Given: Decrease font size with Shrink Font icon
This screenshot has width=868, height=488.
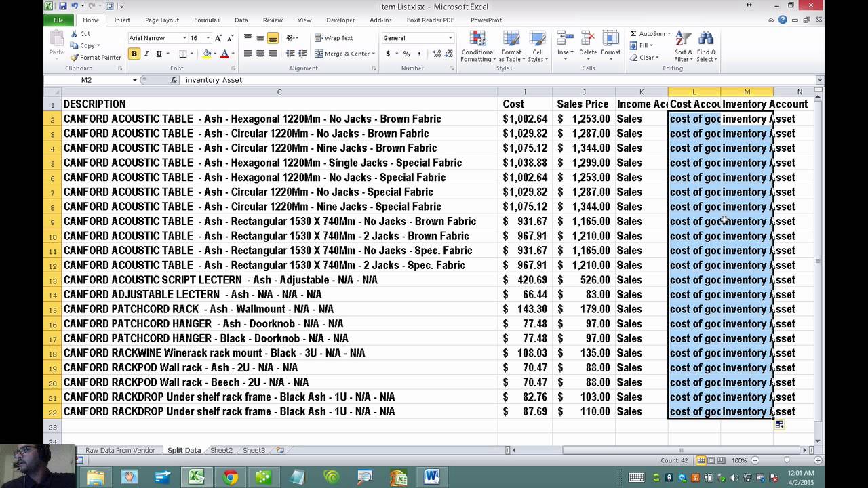Looking at the screenshot, I should tap(230, 38).
